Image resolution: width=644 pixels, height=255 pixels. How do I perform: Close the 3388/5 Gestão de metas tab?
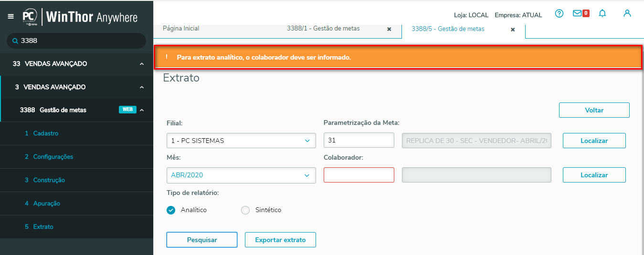pyautogui.click(x=513, y=30)
